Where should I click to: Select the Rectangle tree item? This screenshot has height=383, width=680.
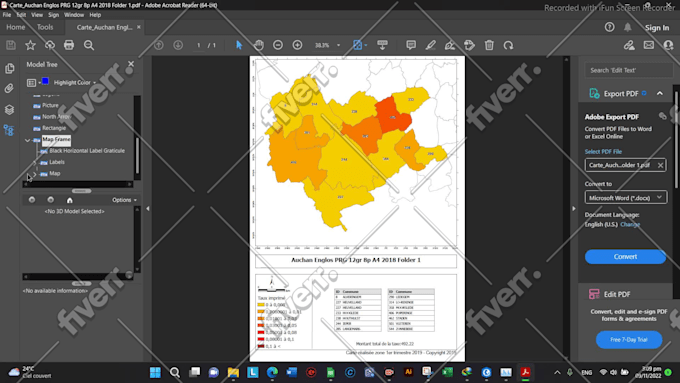(54, 128)
